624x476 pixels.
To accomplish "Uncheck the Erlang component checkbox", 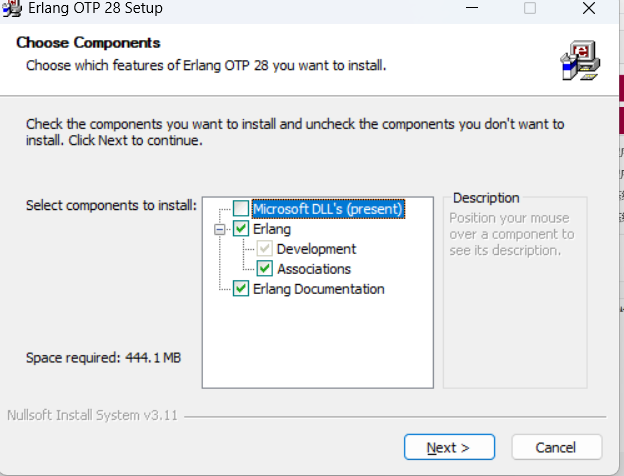I will click(241, 228).
